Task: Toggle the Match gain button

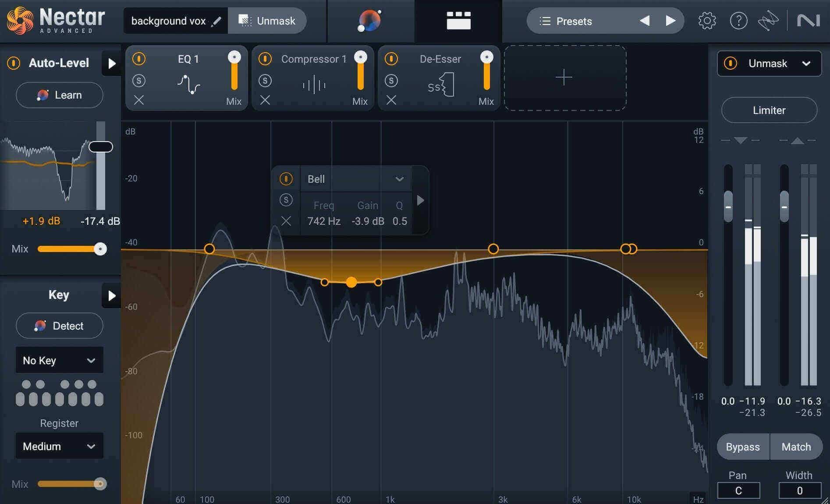Action: [x=796, y=447]
